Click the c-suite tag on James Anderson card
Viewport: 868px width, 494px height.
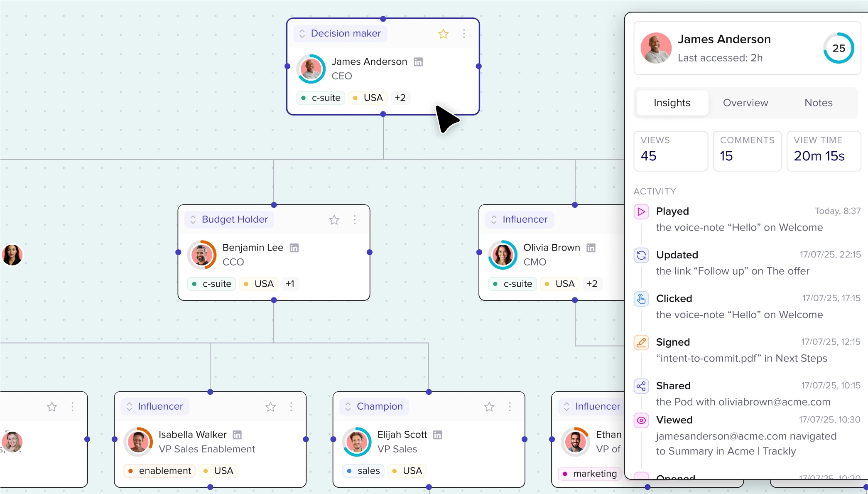[321, 98]
